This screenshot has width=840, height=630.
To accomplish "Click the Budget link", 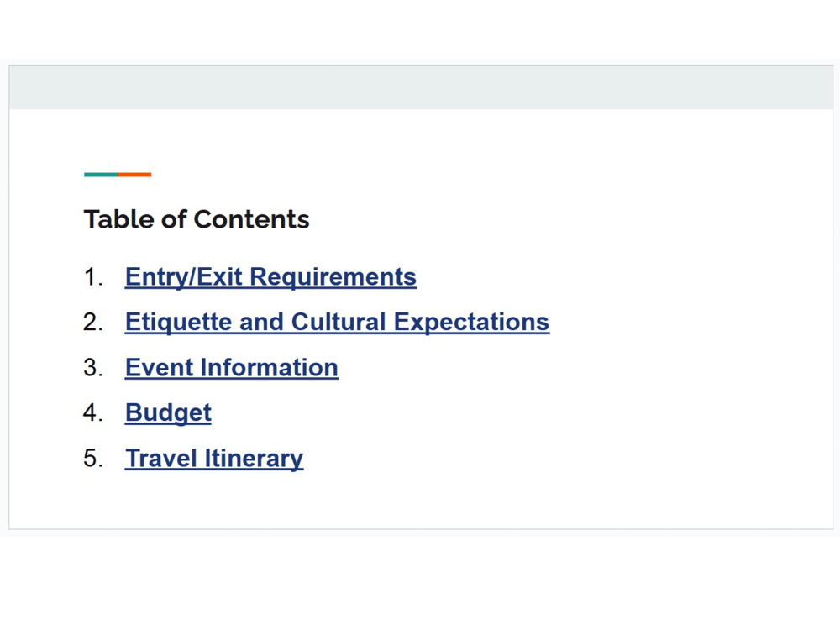I will [x=168, y=413].
